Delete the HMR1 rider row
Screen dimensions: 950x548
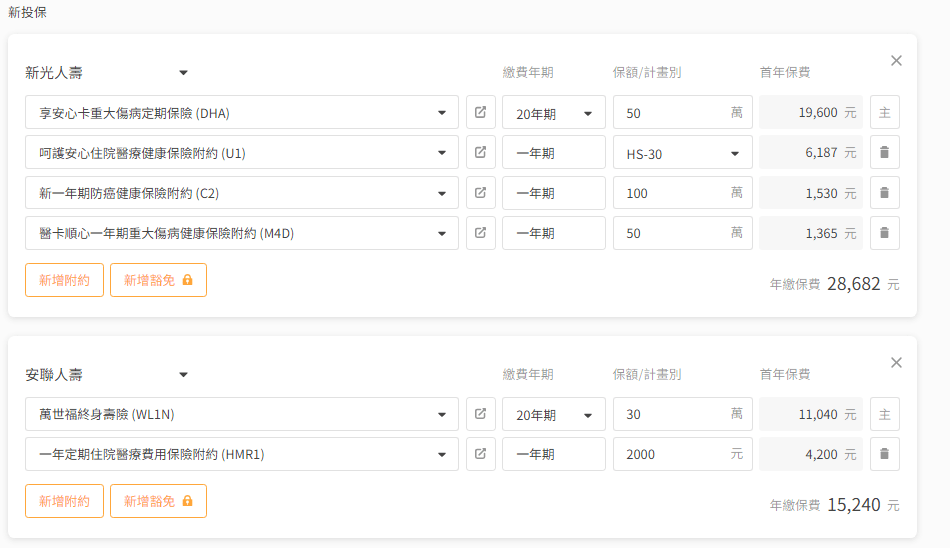884,454
